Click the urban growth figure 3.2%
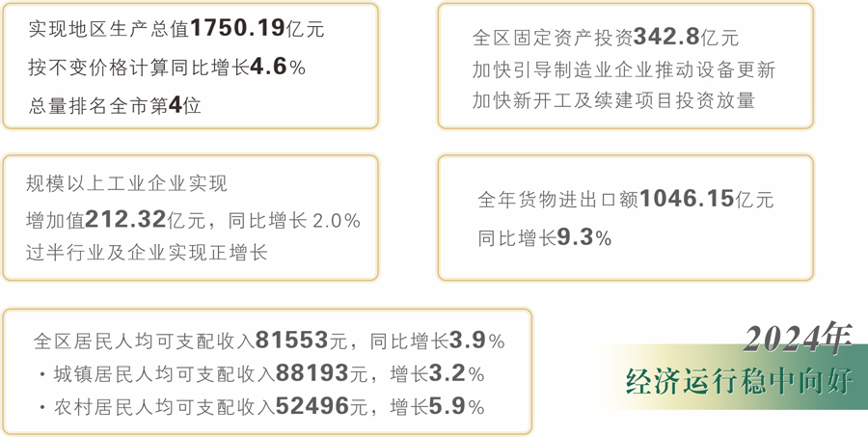The width and height of the screenshot is (868, 437). [x=457, y=373]
